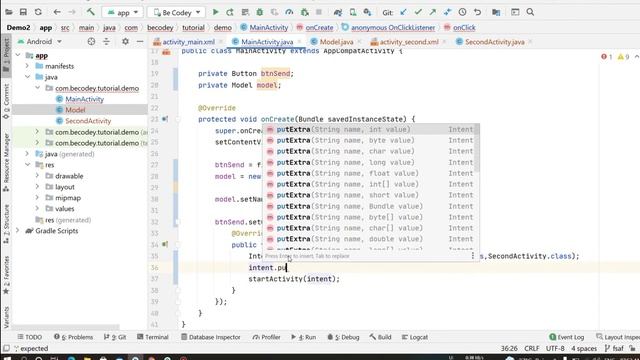
Task: Run the app with green play icon
Action: (x=216, y=12)
